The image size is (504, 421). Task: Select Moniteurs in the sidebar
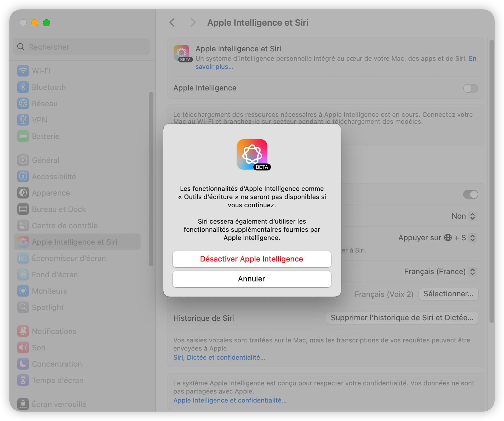tap(77, 291)
